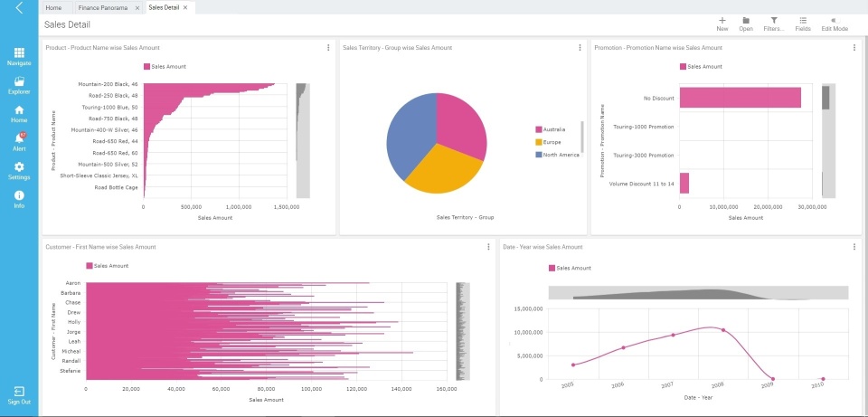This screenshot has width=868, height=417.
Task: Click the No Discount bar
Action: tap(741, 98)
